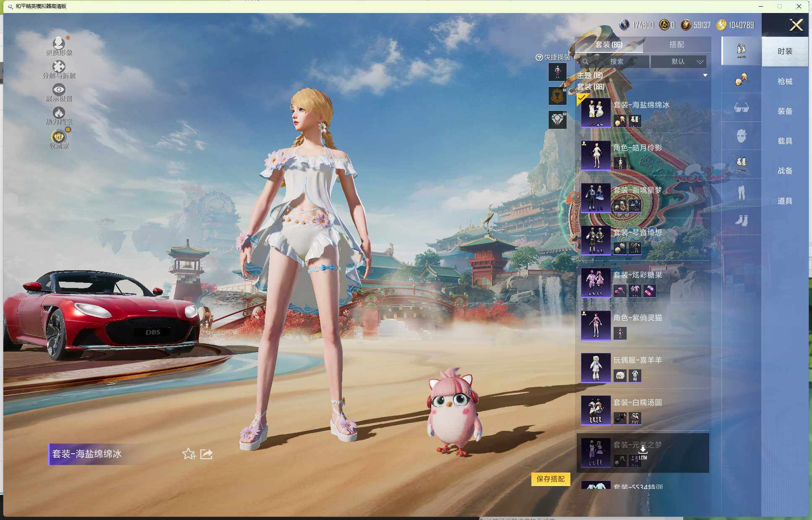Switch to the 搭配 tab

(676, 44)
